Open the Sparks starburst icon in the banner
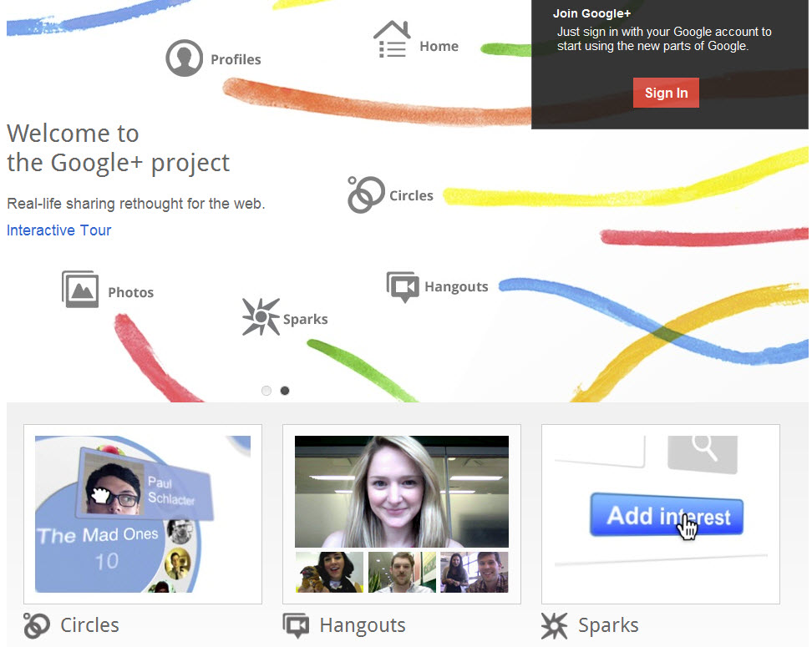Viewport: 812px width, 647px height. coord(261,316)
